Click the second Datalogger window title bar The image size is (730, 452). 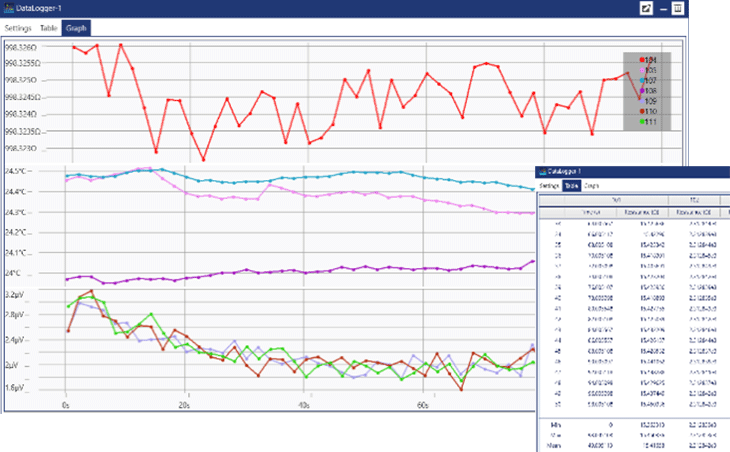(620, 173)
